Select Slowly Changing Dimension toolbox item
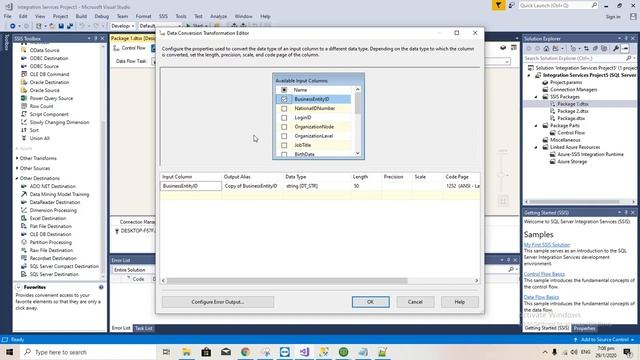The height and width of the screenshot is (360, 640). pyautogui.click(x=59, y=122)
